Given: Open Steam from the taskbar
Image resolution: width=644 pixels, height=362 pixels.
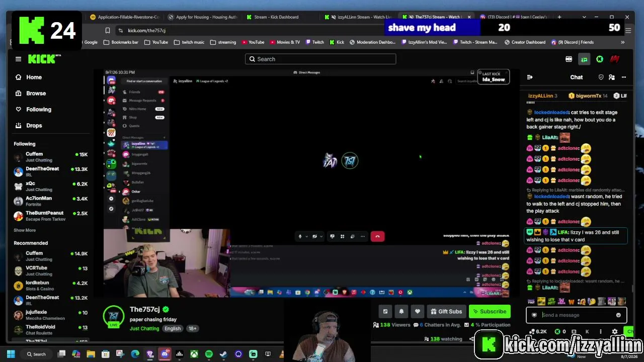Looking at the screenshot, I should coord(223,354).
